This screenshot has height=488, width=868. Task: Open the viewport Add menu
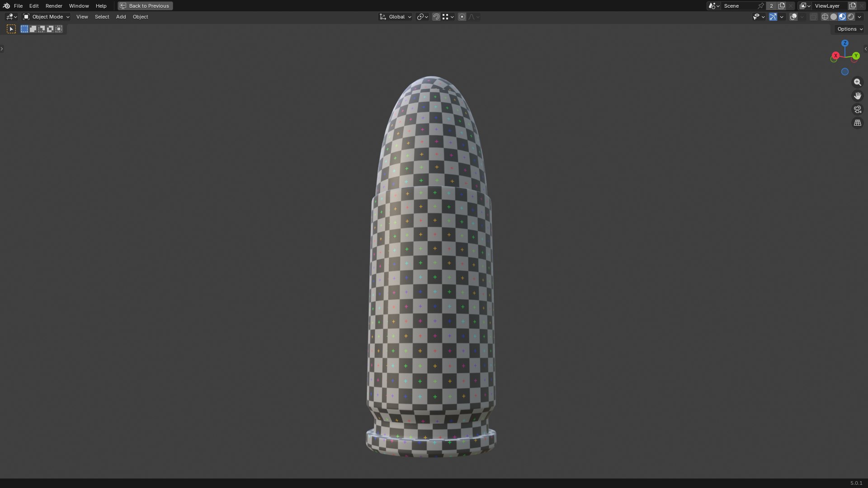coord(121,17)
